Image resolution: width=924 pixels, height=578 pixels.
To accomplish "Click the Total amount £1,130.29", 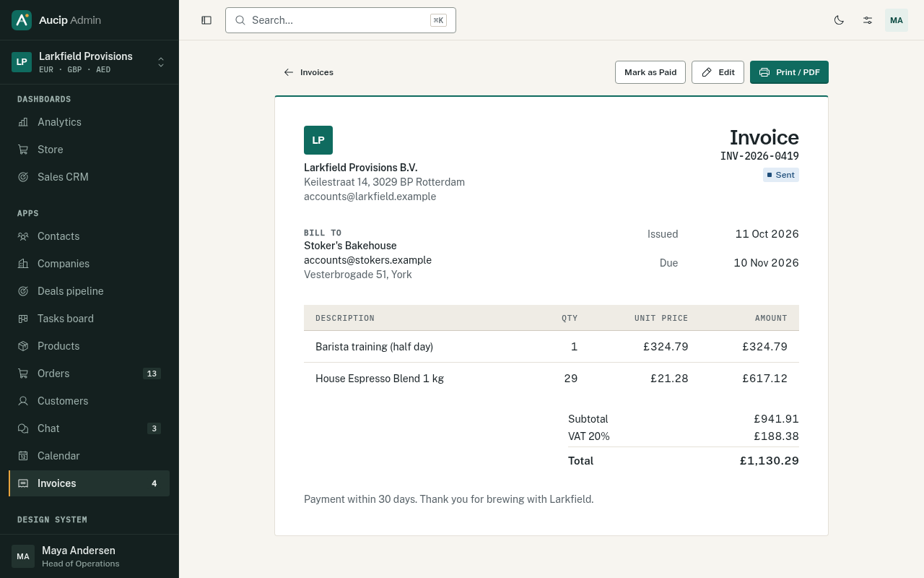I will 770,461.
